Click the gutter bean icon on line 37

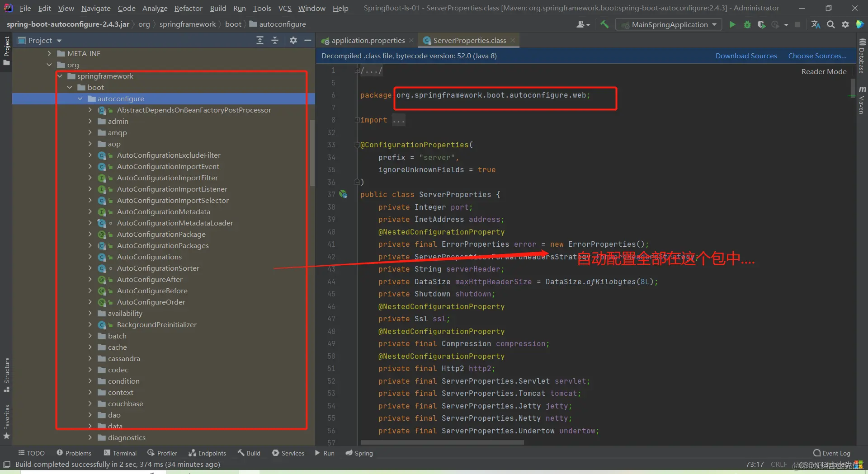tap(344, 194)
